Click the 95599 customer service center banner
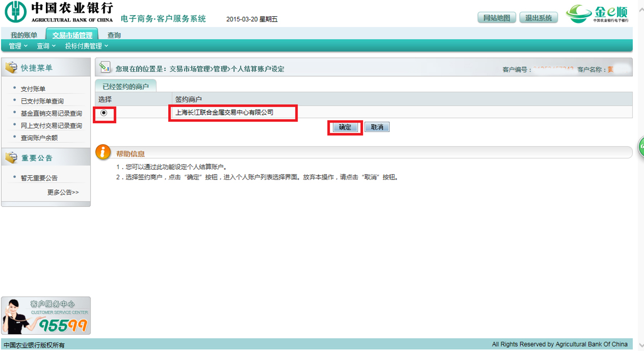The width and height of the screenshot is (644, 351). click(x=46, y=316)
